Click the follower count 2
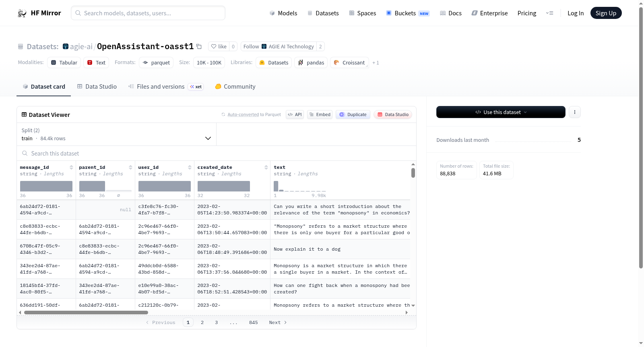The width and height of the screenshot is (644, 347). (320, 46)
